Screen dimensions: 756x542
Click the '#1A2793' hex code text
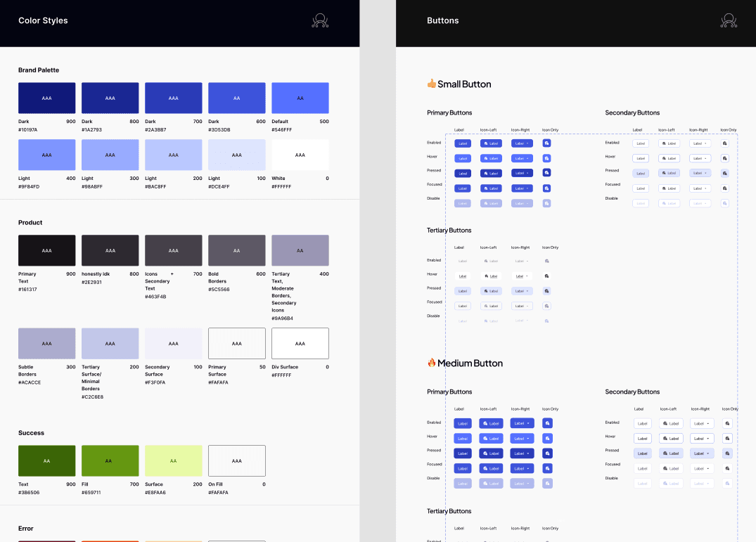click(x=91, y=129)
